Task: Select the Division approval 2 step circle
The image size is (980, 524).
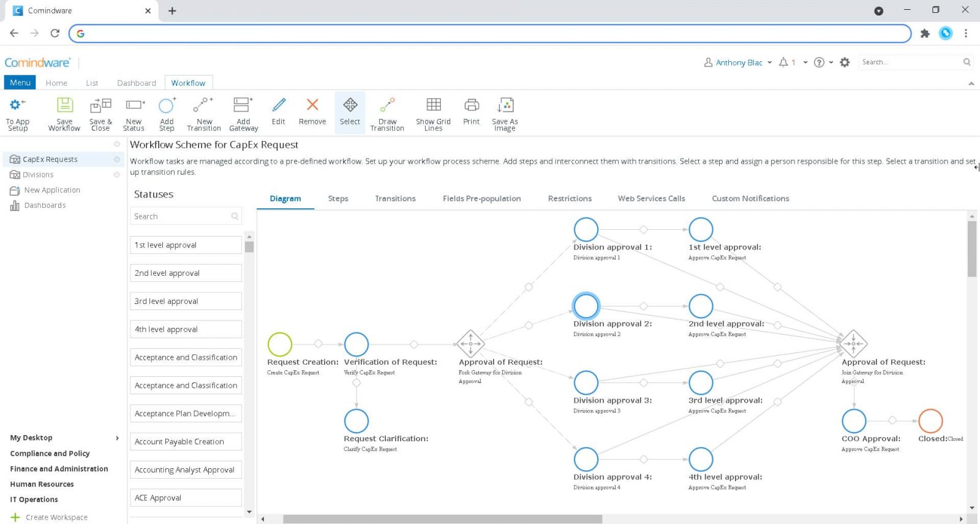Action: pos(586,306)
